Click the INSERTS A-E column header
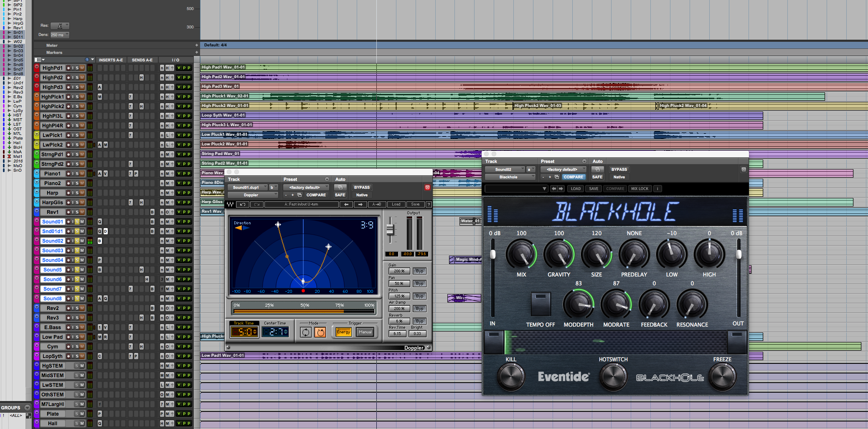Screen dimensions: 868x429 click(x=111, y=60)
